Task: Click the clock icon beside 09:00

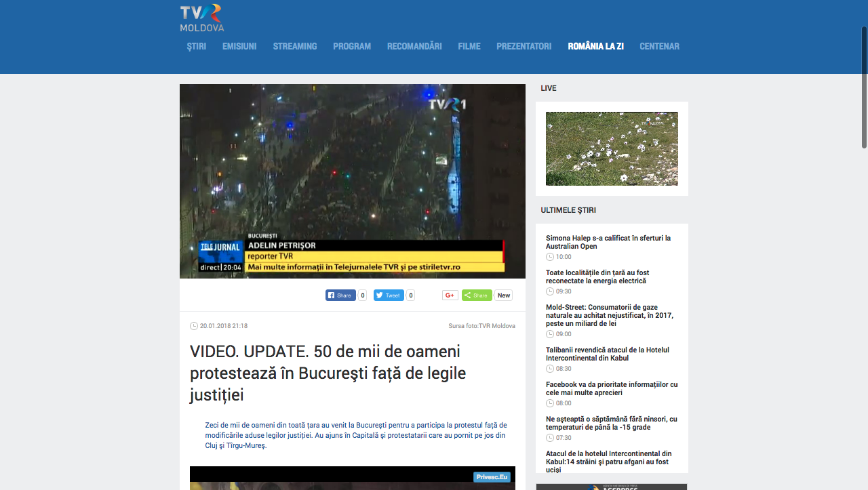Action: coord(550,334)
